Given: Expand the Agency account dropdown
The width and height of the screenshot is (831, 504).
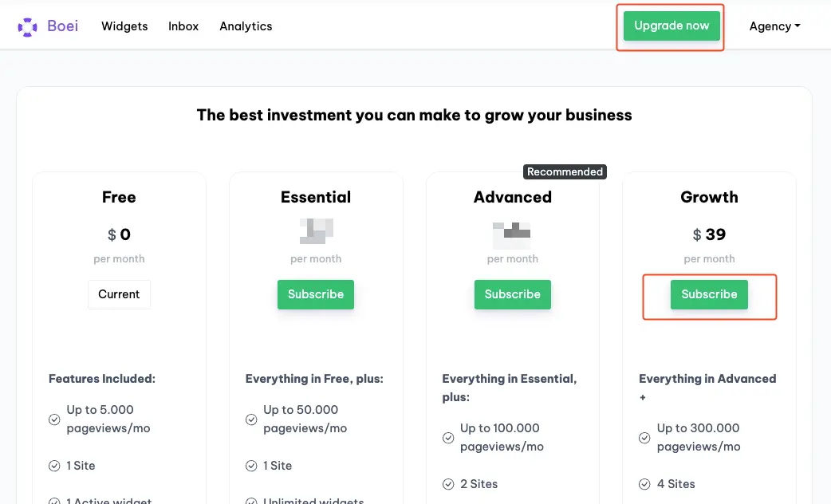Looking at the screenshot, I should tap(774, 26).
